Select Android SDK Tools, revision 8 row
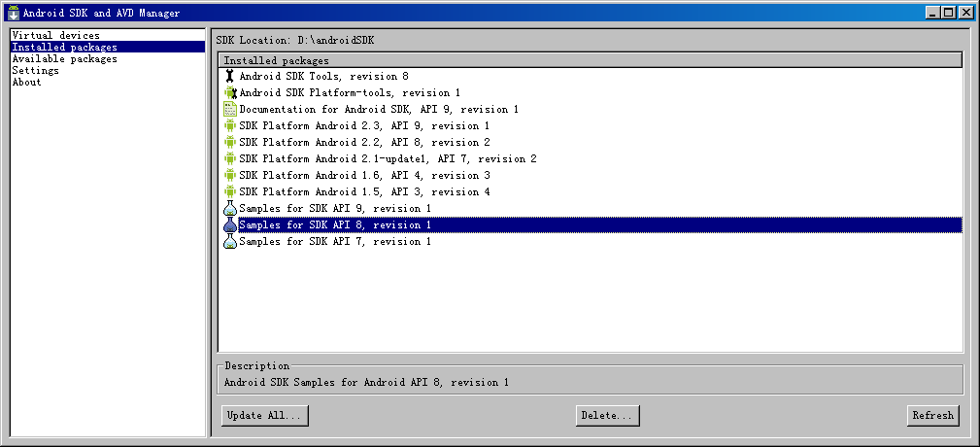980x447 pixels. (x=591, y=76)
